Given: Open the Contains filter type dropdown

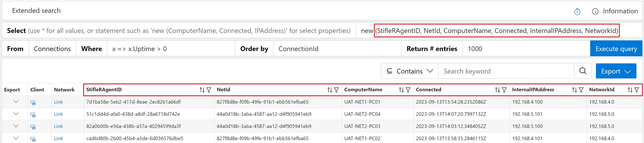Looking at the screenshot, I should click(x=409, y=71).
